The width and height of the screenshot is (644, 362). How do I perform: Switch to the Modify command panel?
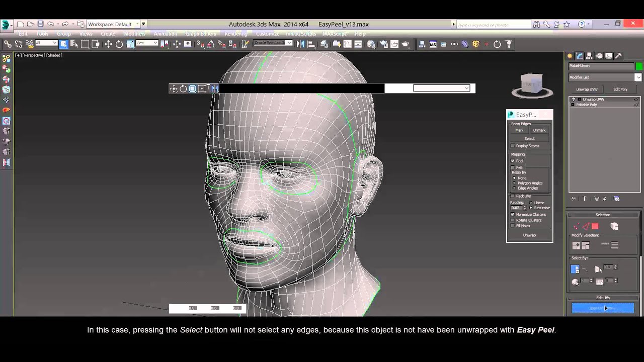[x=580, y=56]
